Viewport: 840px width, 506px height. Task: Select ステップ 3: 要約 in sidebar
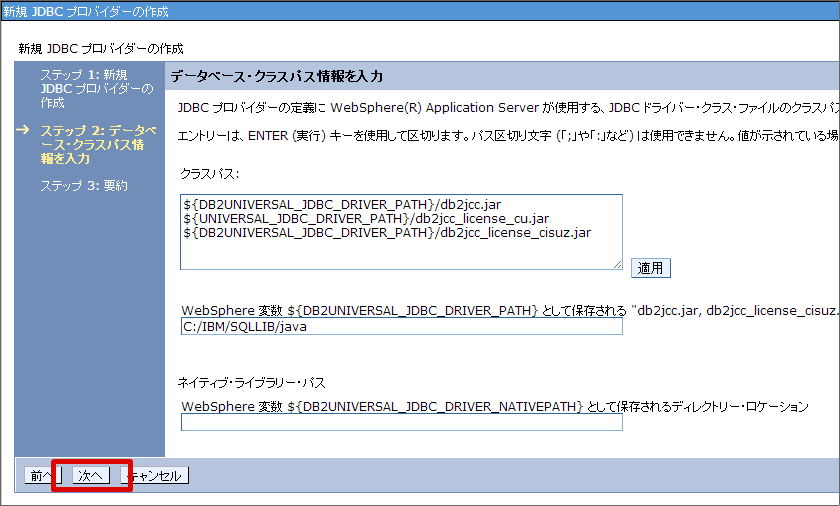(x=84, y=186)
